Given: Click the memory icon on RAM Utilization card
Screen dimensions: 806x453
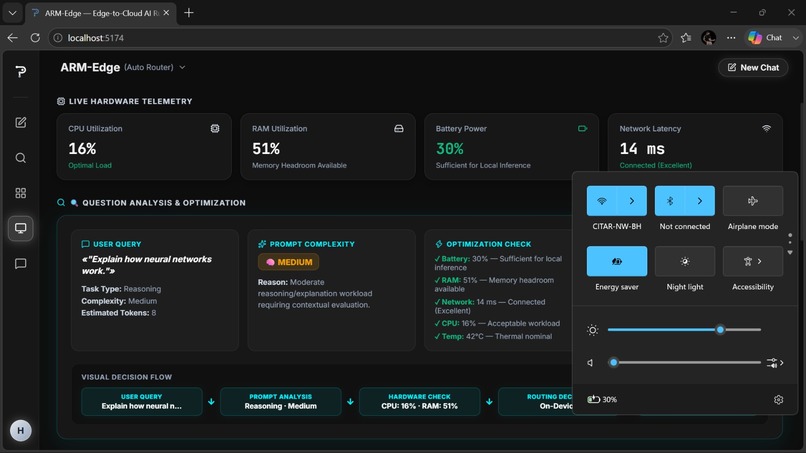Looking at the screenshot, I should coord(398,129).
